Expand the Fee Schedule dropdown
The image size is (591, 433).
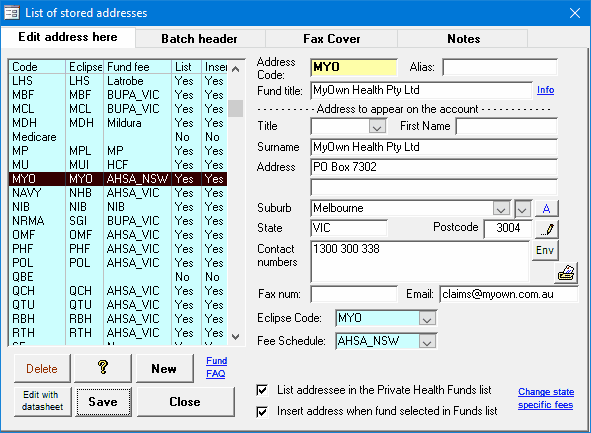[x=427, y=342]
